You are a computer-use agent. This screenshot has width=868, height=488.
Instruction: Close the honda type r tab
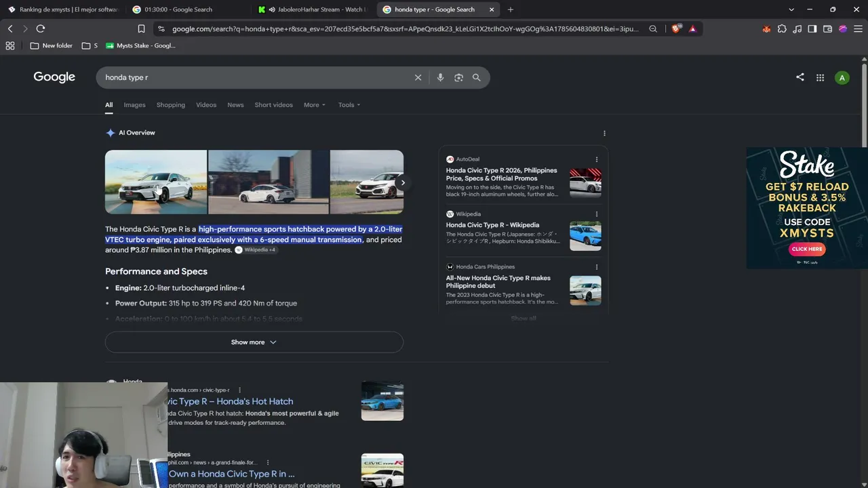pyautogui.click(x=492, y=9)
